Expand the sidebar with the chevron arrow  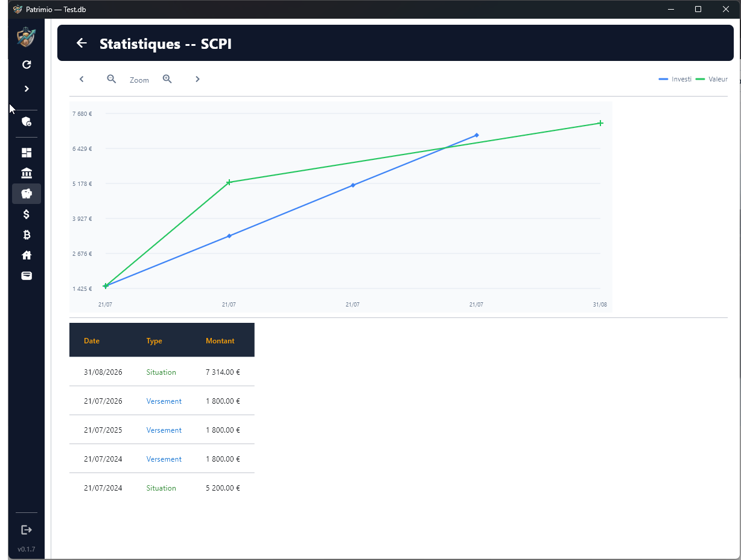coord(27,89)
